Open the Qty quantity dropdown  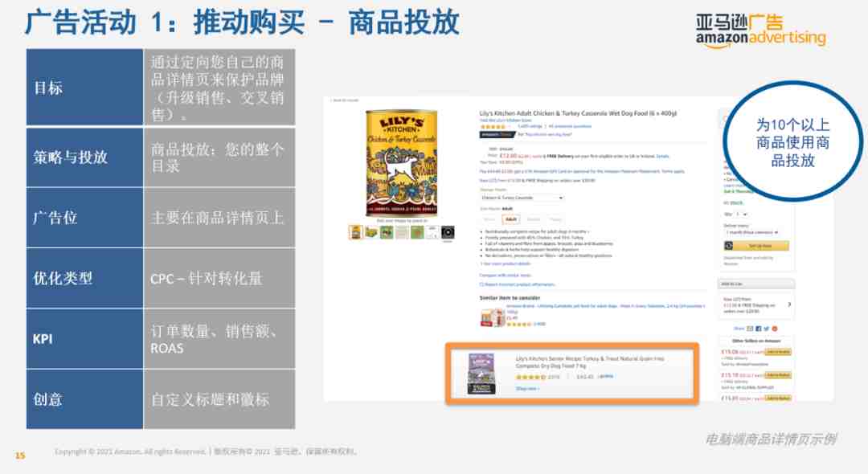(x=741, y=214)
